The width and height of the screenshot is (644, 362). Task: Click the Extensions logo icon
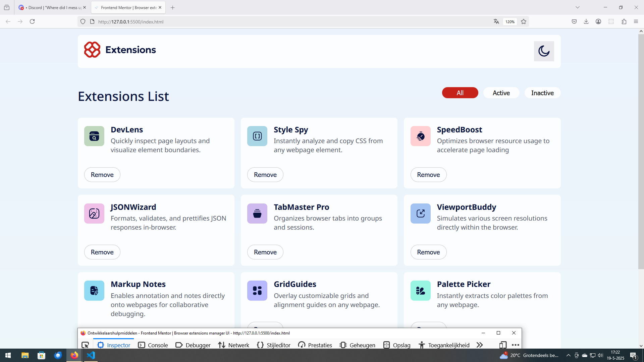coord(92,50)
